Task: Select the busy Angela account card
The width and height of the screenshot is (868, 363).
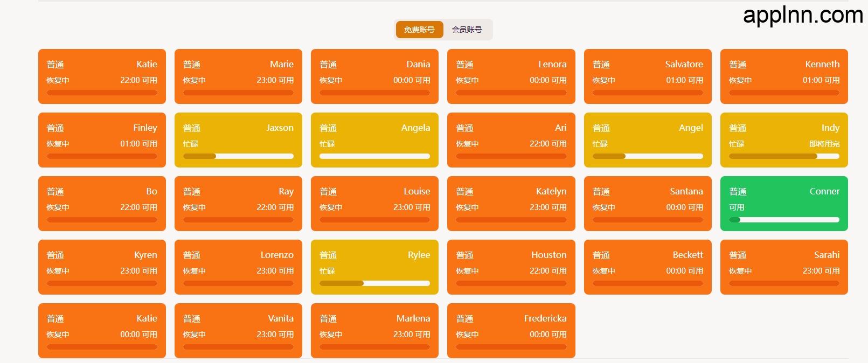Action: tap(374, 140)
